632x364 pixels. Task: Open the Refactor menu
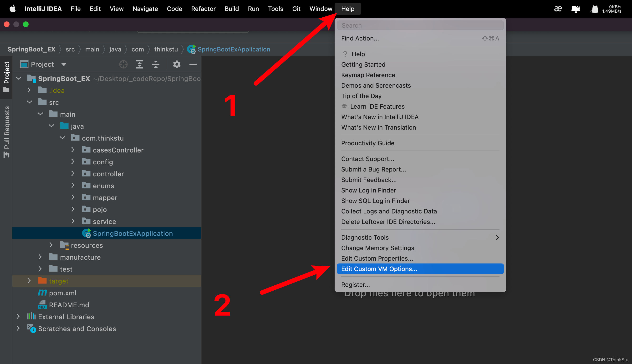pos(203,9)
